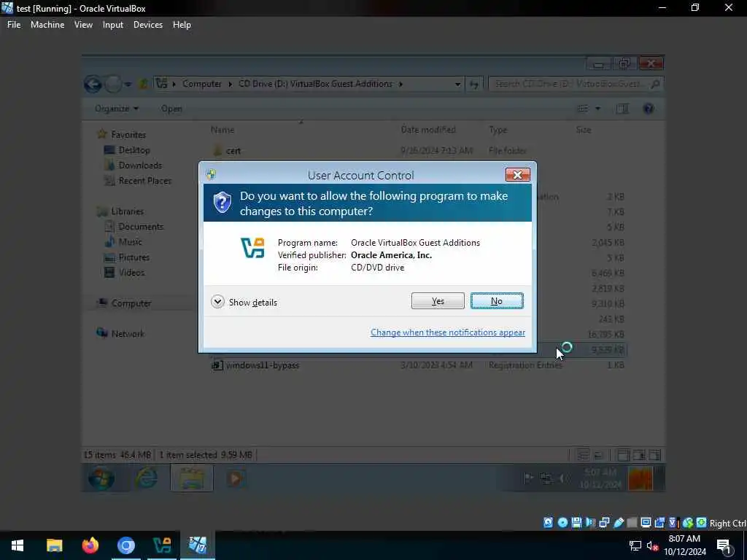
Task: Open the VirtualBox Machine menu
Action: tap(47, 25)
